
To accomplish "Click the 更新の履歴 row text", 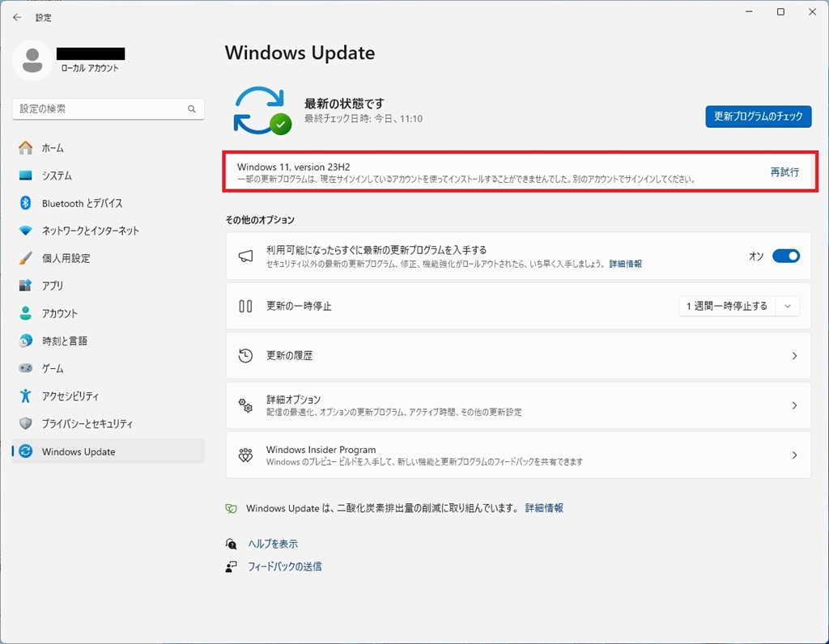I will pos(289,356).
